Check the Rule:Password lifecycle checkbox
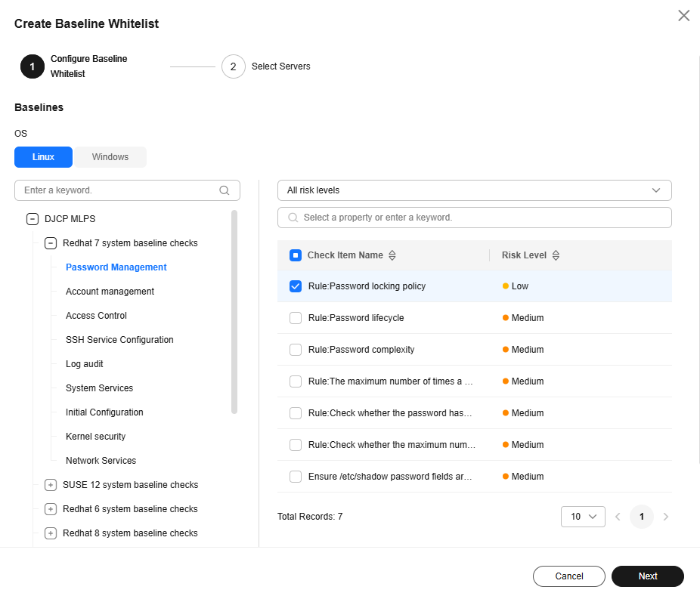Viewport: 700px width, 596px height. pos(296,318)
